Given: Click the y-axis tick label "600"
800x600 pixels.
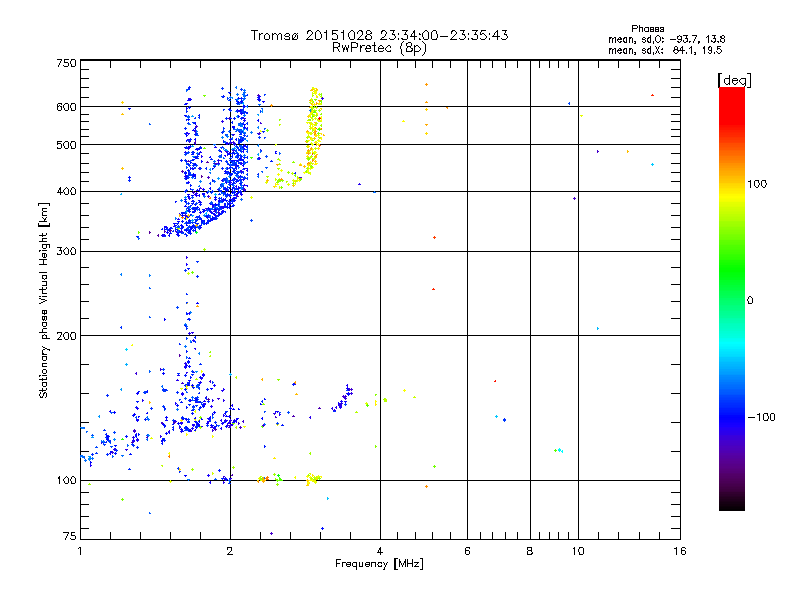Looking at the screenshot, I should click(x=66, y=107).
